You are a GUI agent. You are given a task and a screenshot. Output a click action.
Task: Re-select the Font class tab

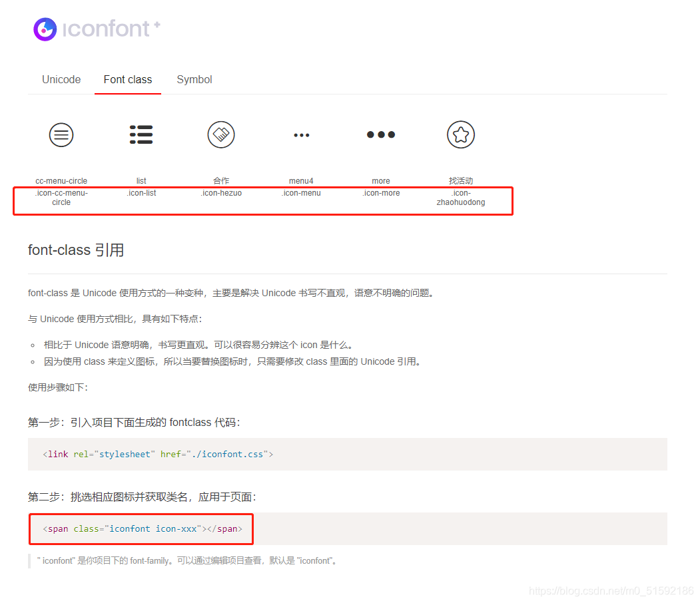tap(127, 79)
